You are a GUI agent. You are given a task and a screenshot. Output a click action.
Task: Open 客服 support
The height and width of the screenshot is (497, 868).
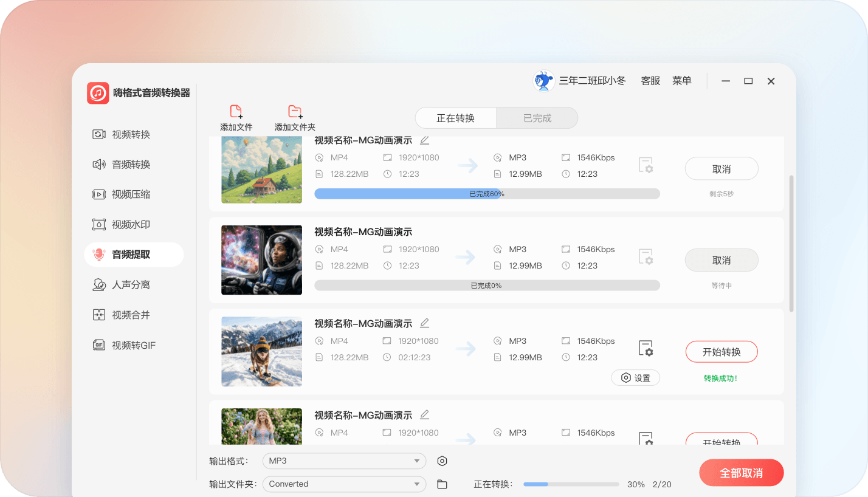pyautogui.click(x=650, y=81)
